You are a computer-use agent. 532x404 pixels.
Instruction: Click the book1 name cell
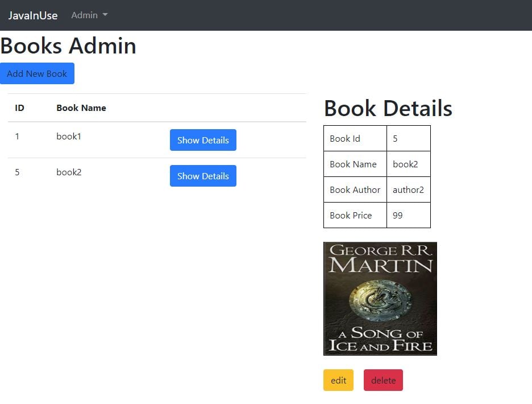(69, 137)
